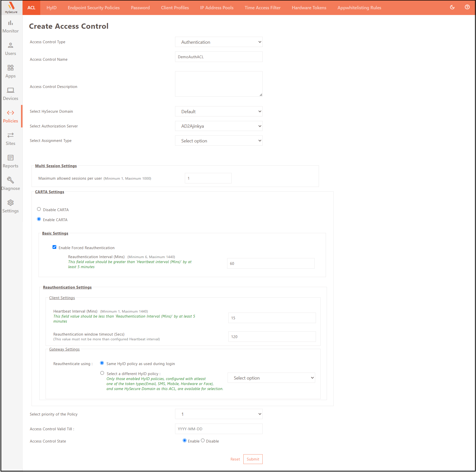The image size is (476, 472).
Task: Toggle dark mode moon icon
Action: (452, 7)
